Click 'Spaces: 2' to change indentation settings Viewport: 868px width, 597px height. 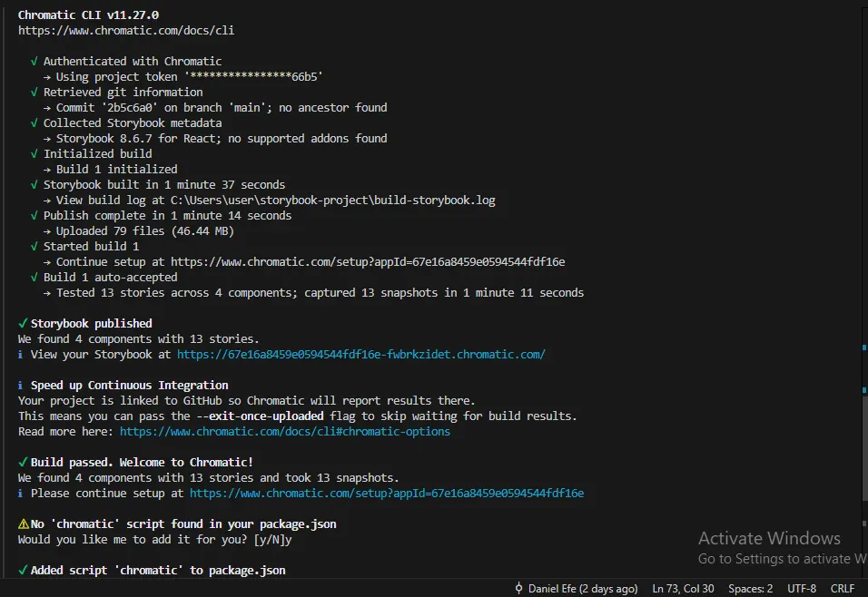tap(750, 588)
